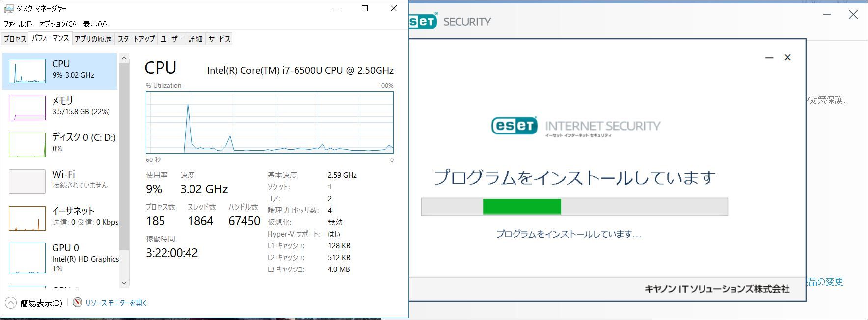Click the 4.0 MB L3 cache value
868x320 pixels.
pos(339,269)
